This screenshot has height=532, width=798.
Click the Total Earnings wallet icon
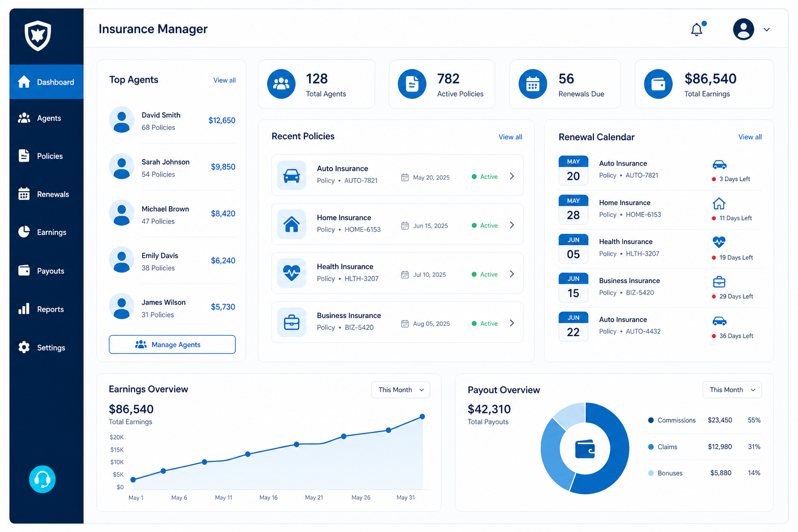pos(658,84)
